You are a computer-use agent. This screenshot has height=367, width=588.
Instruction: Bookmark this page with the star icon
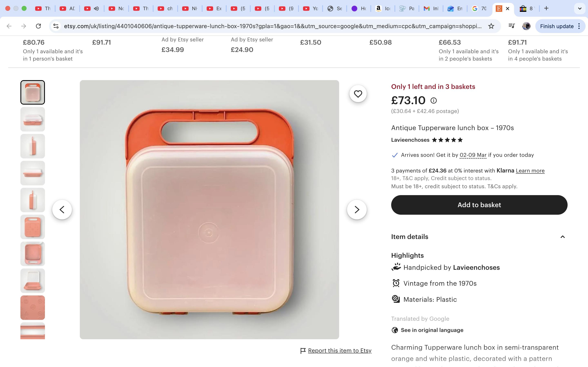point(491,26)
